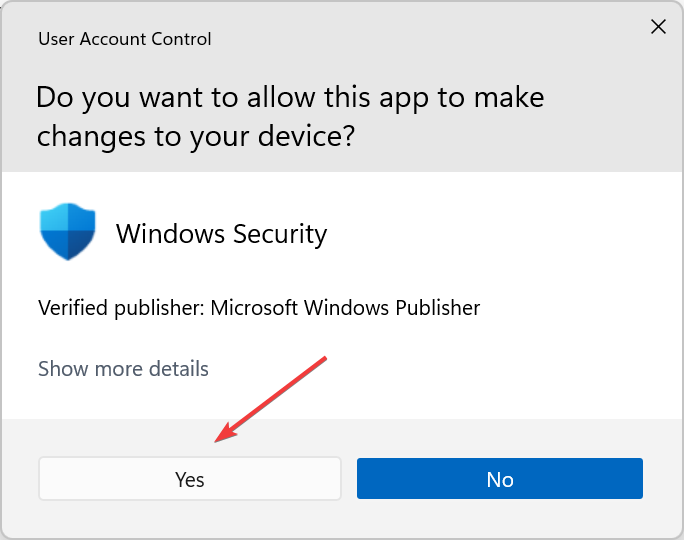
Task: Click the 'Verified publisher:' label
Action: (121, 308)
